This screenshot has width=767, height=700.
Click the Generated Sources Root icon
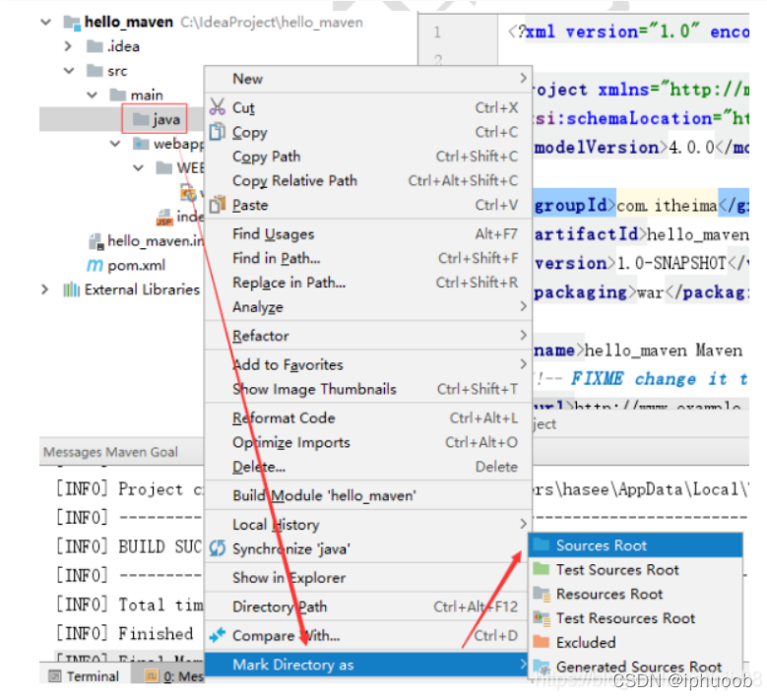[541, 667]
